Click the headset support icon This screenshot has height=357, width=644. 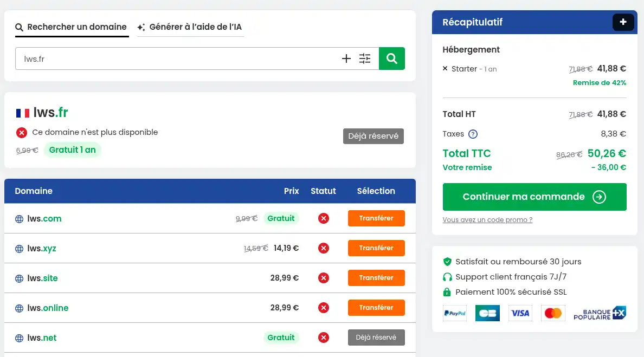coord(447,277)
